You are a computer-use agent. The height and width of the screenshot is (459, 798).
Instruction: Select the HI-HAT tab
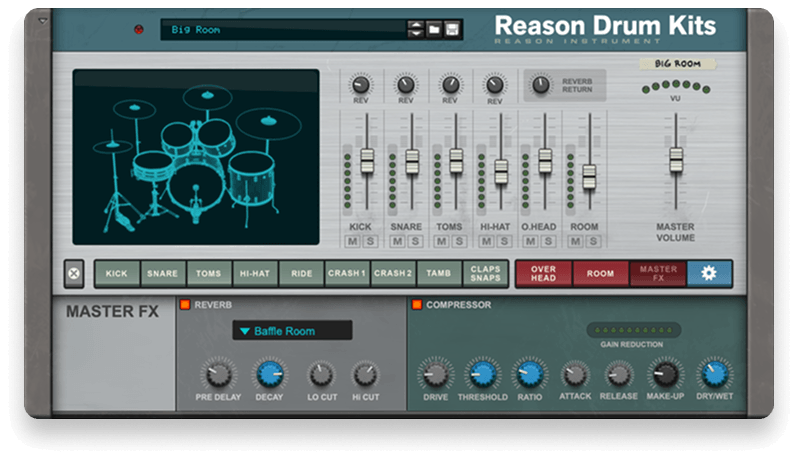coord(255,274)
